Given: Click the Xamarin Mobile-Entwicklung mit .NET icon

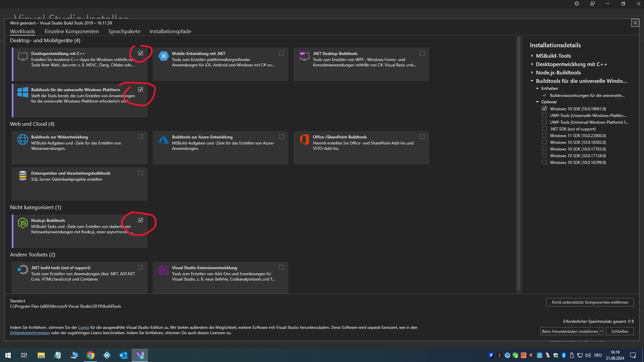Looking at the screenshot, I should [x=163, y=56].
